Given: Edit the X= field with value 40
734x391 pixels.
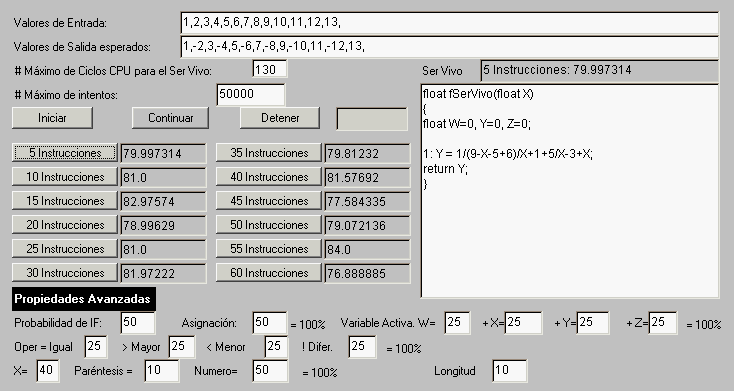Looking at the screenshot, I should point(48,371).
